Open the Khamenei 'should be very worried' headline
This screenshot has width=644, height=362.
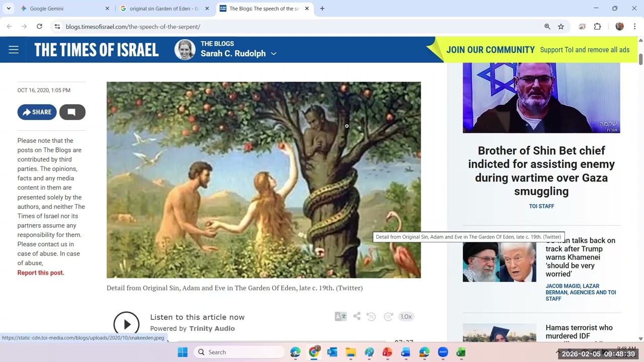[581, 257]
